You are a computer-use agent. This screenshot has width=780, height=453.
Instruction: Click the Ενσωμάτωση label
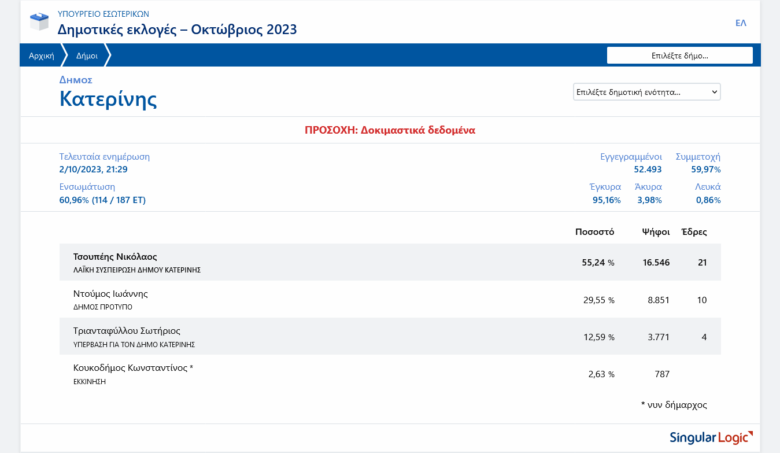pos(87,187)
